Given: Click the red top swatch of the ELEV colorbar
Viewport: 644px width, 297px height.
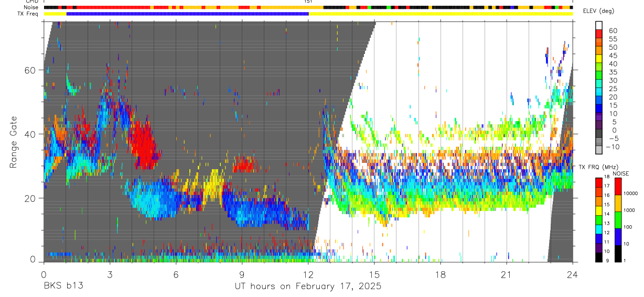Looking at the screenshot, I should (x=599, y=33).
